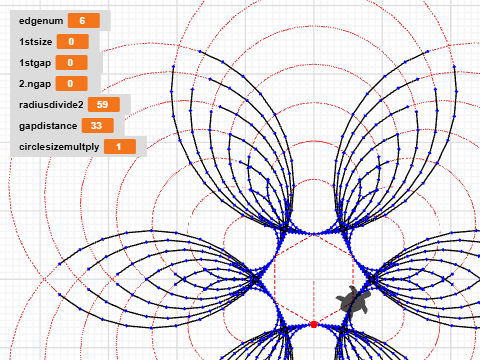
Task: Click the 1stsize value 0
Action: point(73,42)
